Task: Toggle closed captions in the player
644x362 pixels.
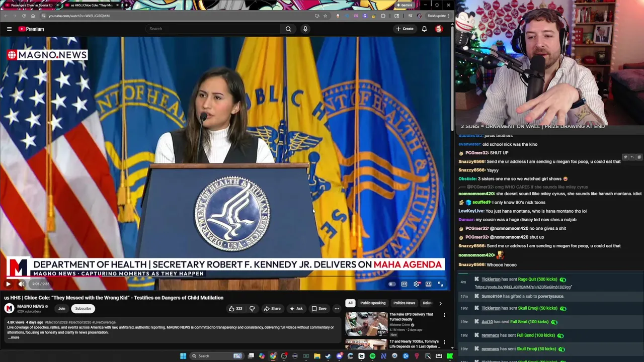Action: click(x=404, y=284)
